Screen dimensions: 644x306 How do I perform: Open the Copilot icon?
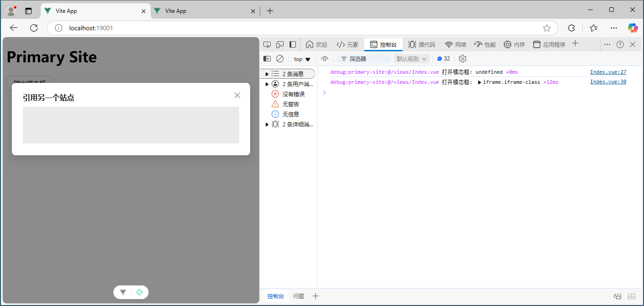coord(633,28)
